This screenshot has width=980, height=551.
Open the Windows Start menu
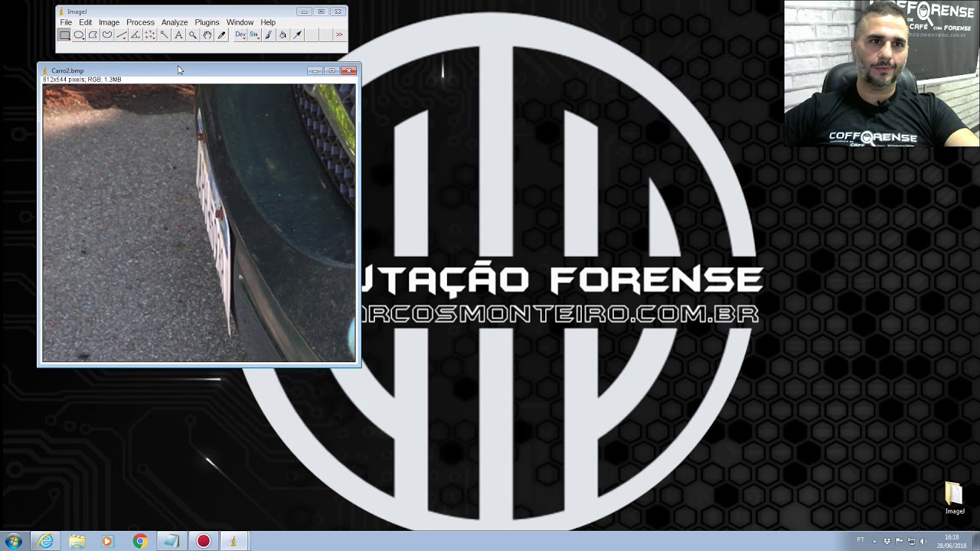tap(13, 541)
